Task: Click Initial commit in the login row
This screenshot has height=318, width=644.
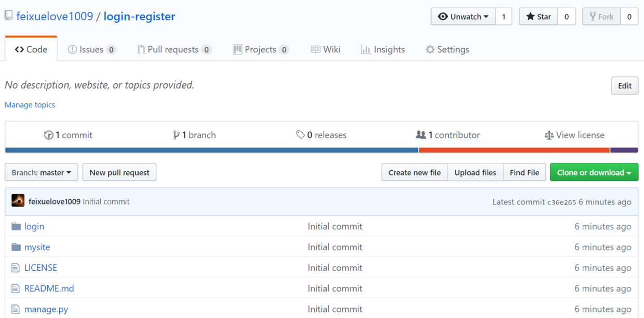Action: 335,226
